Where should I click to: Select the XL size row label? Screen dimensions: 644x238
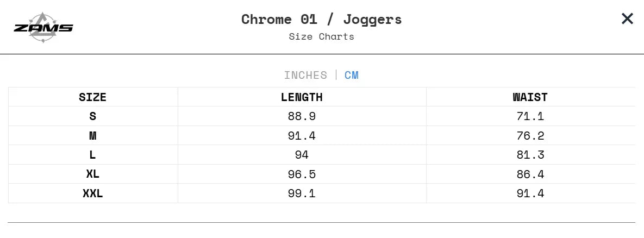coord(92,174)
